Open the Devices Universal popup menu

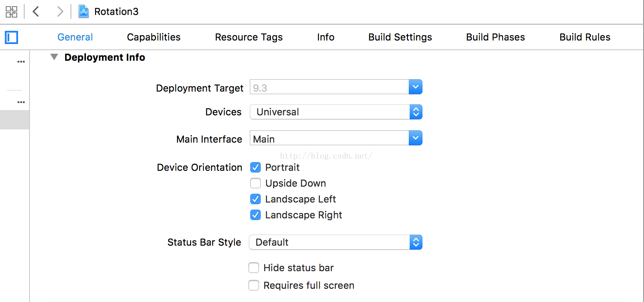click(x=336, y=112)
